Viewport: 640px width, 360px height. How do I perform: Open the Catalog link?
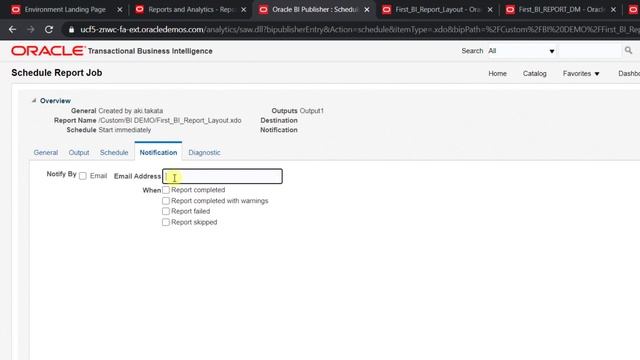click(534, 73)
